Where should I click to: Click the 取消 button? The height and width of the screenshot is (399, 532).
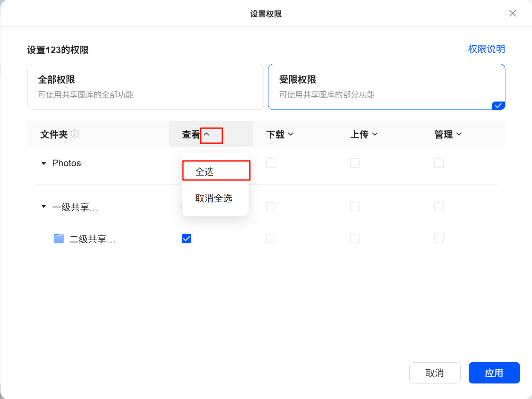435,373
